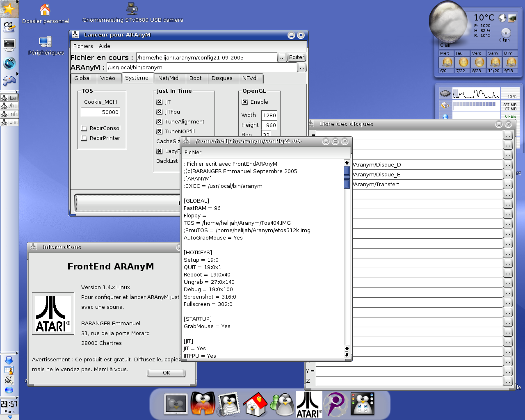Launch the text editor penguin icon in panel

pos(9,27)
